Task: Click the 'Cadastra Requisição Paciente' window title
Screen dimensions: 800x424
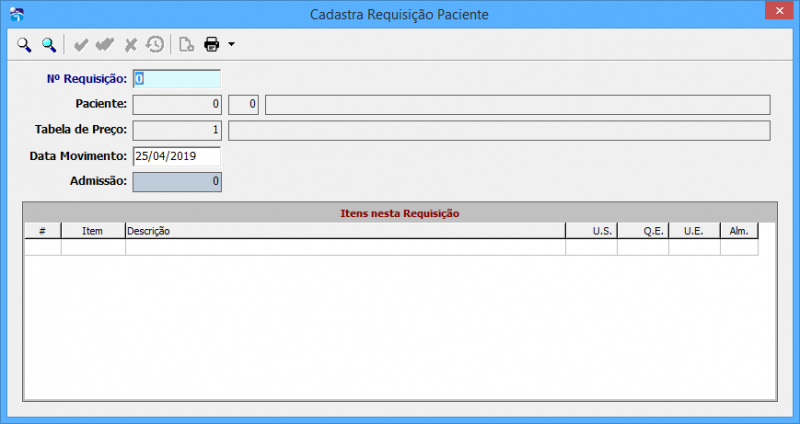Action: point(399,14)
